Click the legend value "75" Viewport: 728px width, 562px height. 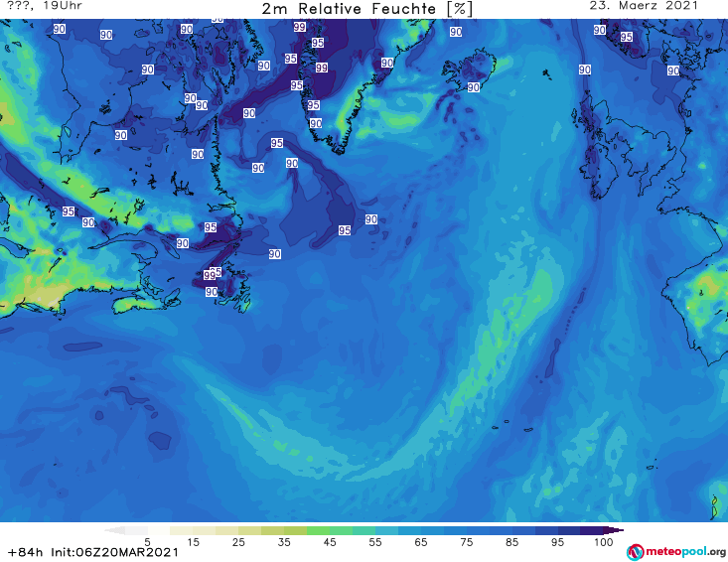(x=466, y=542)
